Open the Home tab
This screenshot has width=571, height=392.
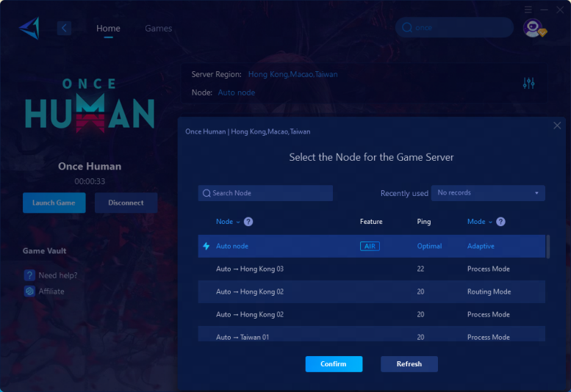(x=108, y=29)
